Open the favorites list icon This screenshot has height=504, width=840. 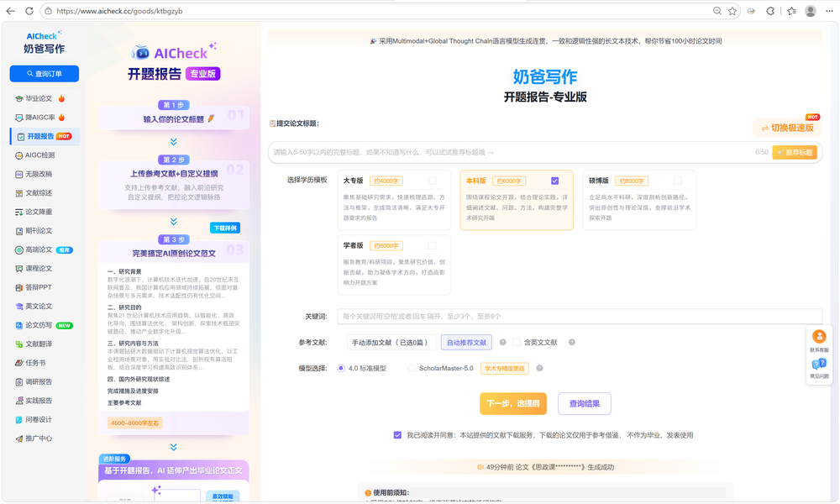[792, 11]
